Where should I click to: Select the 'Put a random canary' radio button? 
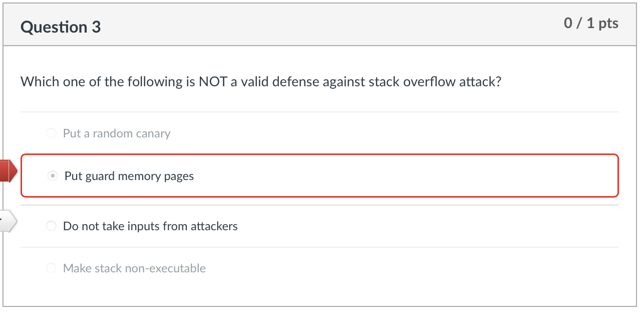click(x=51, y=133)
